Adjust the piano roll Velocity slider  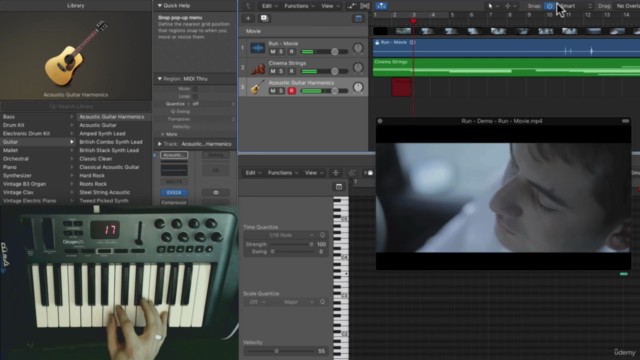pos(280,351)
